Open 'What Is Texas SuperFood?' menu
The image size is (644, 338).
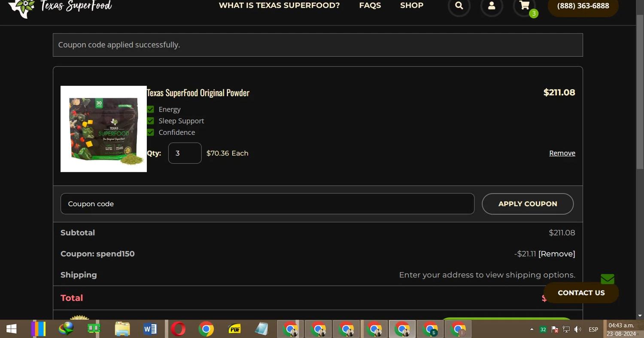tap(279, 5)
